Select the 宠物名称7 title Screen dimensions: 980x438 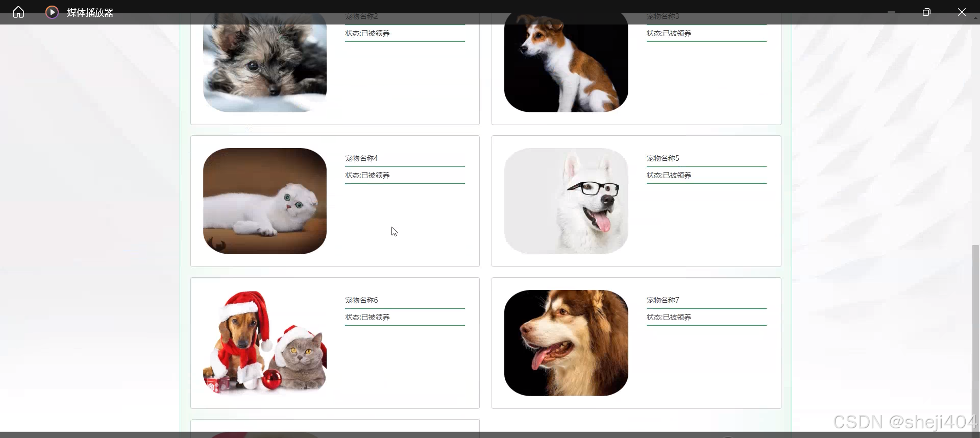click(663, 300)
